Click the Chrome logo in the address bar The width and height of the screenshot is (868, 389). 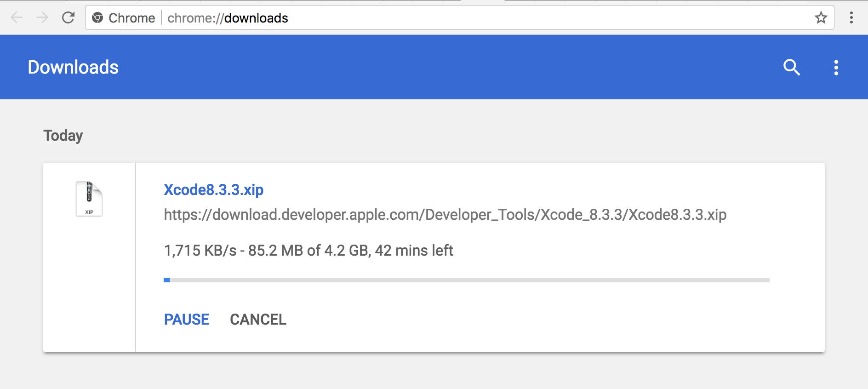(x=97, y=17)
